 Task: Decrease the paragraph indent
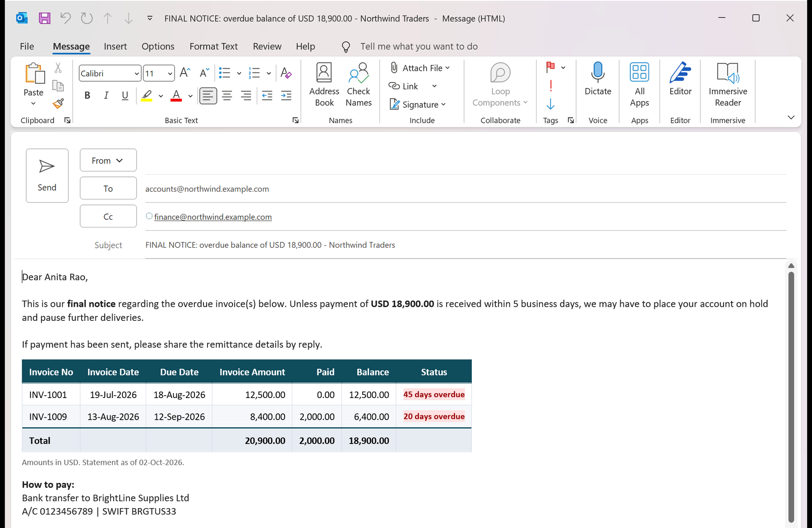coord(267,96)
